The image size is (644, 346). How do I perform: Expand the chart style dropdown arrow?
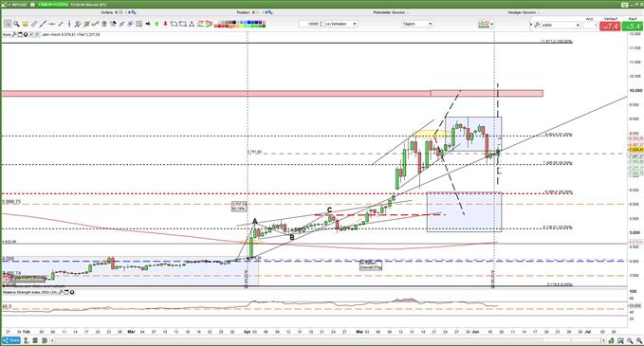coord(491,25)
